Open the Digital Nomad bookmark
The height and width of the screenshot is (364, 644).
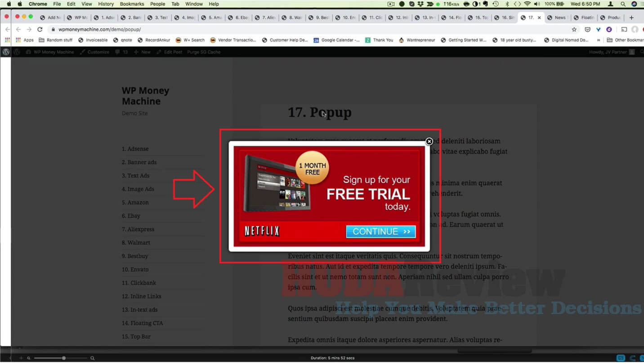click(566, 40)
